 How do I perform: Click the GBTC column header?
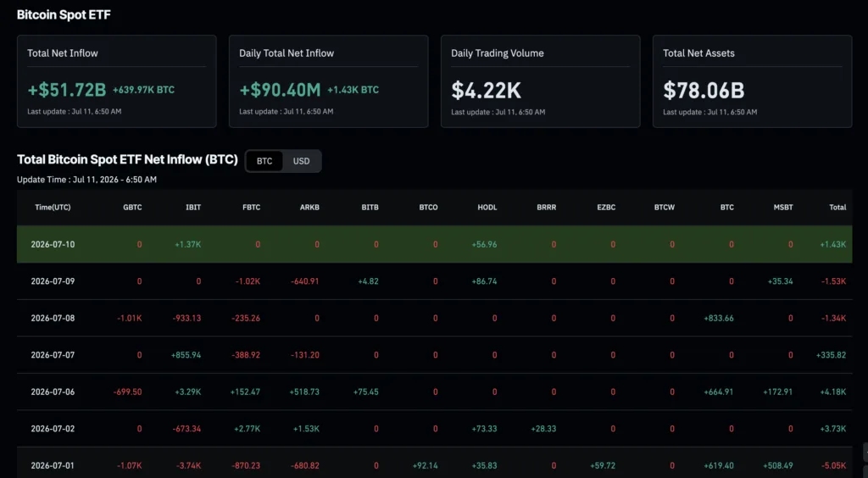[132, 208]
